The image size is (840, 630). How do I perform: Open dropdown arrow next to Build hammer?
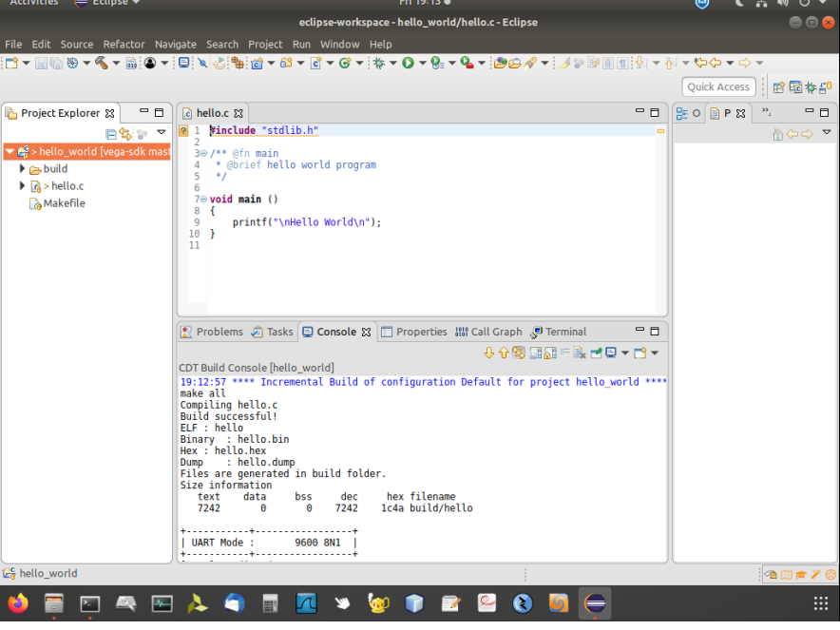point(116,64)
